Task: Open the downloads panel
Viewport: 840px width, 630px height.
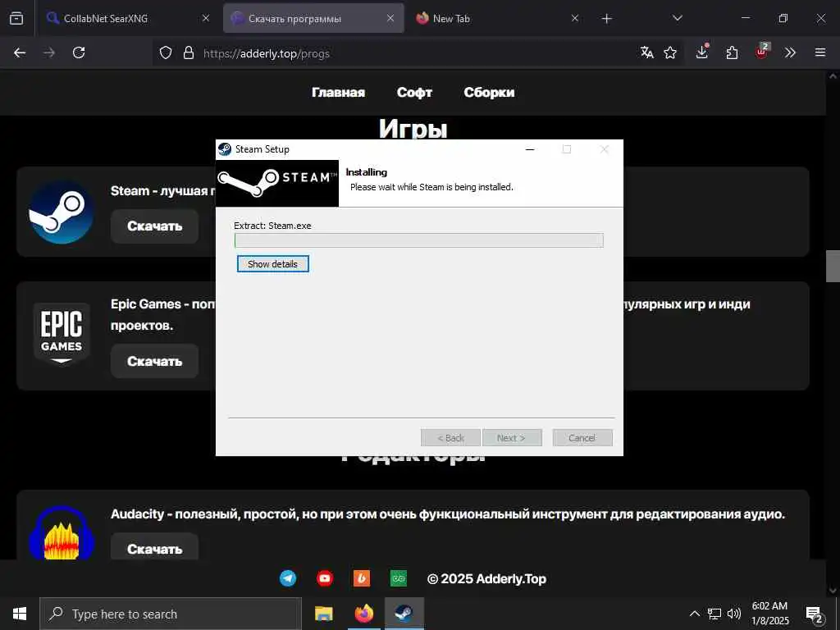Action: [702, 52]
